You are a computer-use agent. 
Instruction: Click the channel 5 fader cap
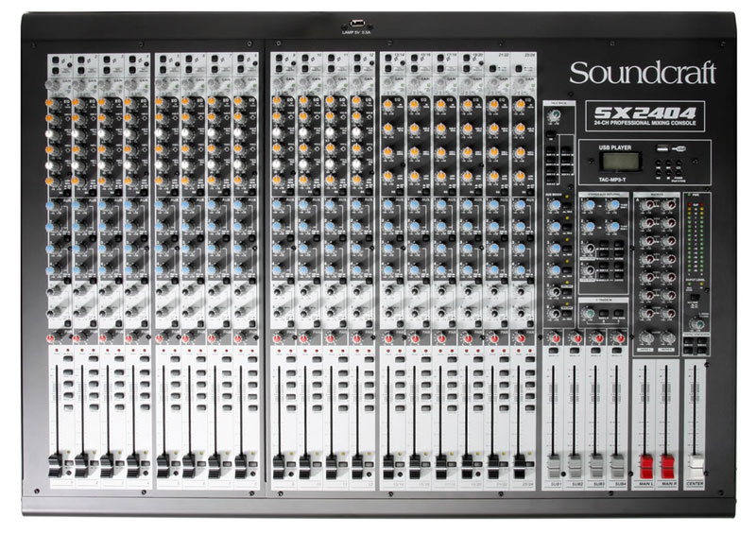click(x=163, y=465)
